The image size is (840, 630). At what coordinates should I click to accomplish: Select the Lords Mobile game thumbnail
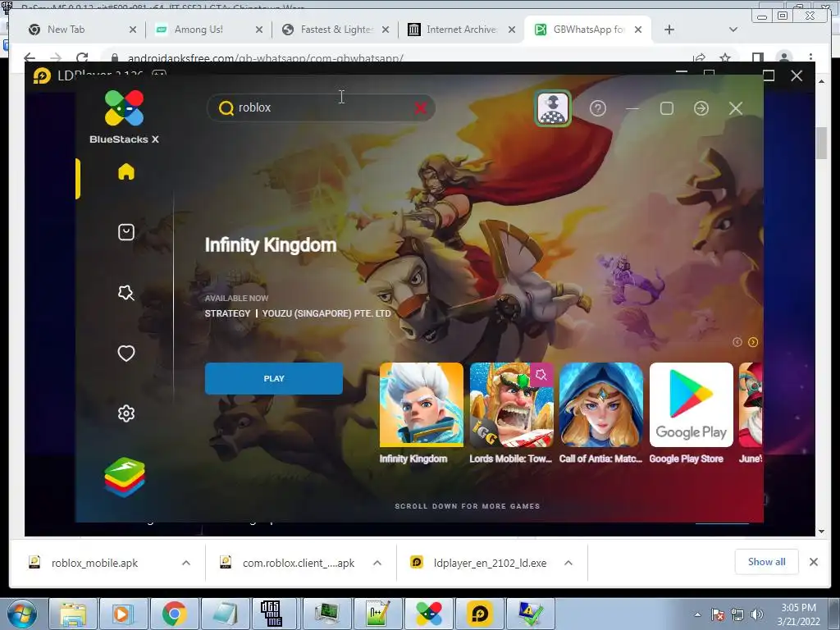click(x=512, y=405)
